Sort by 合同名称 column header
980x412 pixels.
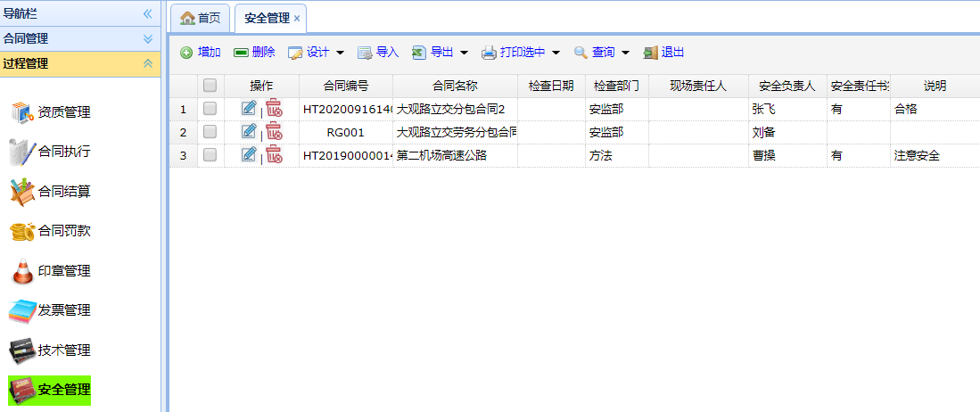(456, 87)
